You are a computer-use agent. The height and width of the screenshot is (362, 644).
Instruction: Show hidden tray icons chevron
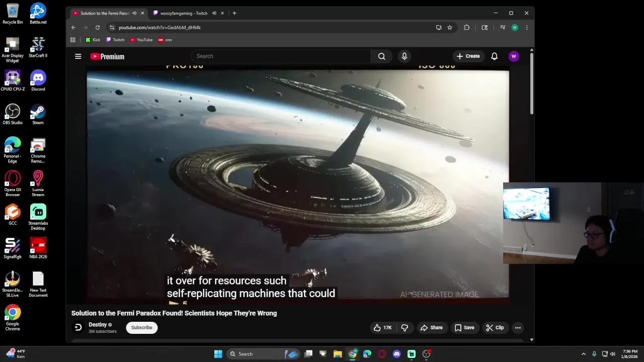[x=583, y=354]
